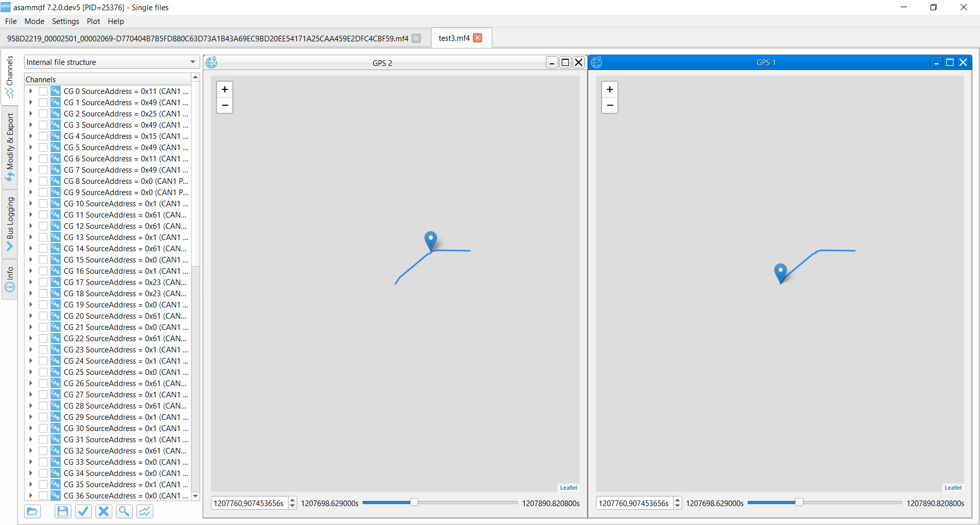Close the test3.mf4 file tab
The image size is (980, 525).
[x=477, y=38]
